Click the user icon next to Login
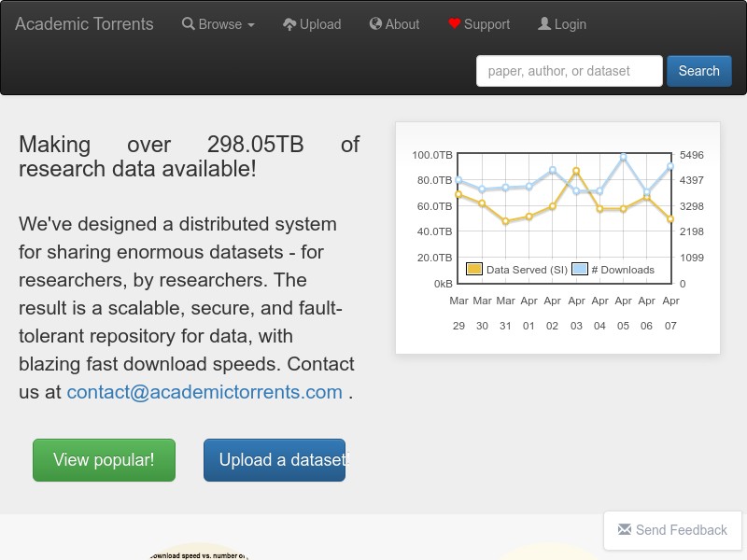Image resolution: width=747 pixels, height=560 pixels. tap(544, 24)
